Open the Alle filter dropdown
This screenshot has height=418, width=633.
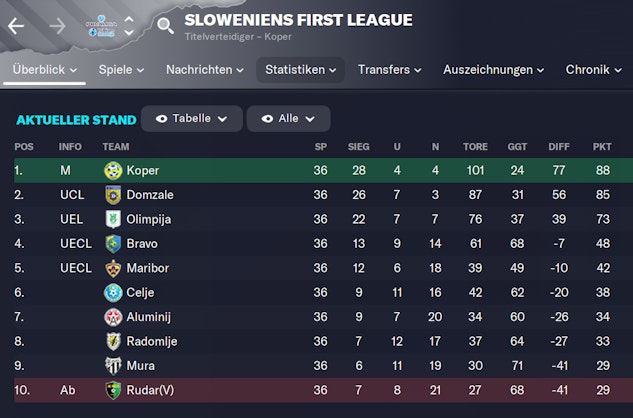[287, 118]
